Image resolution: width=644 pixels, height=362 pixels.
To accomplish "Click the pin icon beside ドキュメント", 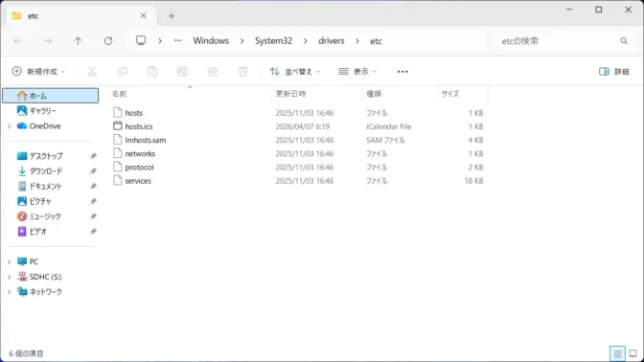I will (93, 186).
